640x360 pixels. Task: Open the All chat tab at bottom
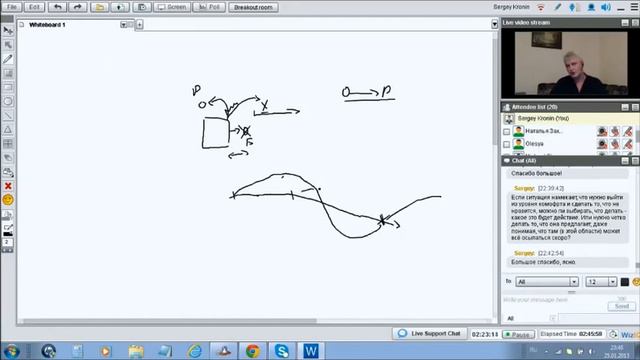(x=510, y=318)
